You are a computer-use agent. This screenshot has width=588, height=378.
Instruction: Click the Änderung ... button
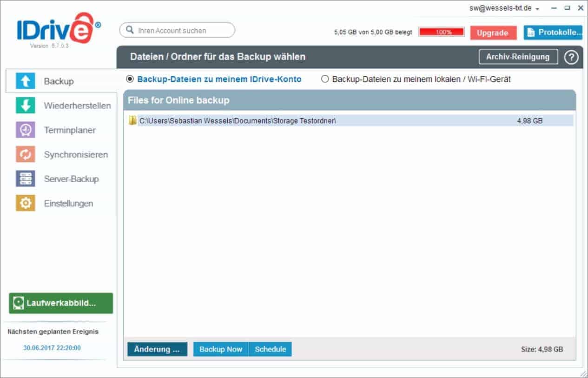(x=157, y=349)
